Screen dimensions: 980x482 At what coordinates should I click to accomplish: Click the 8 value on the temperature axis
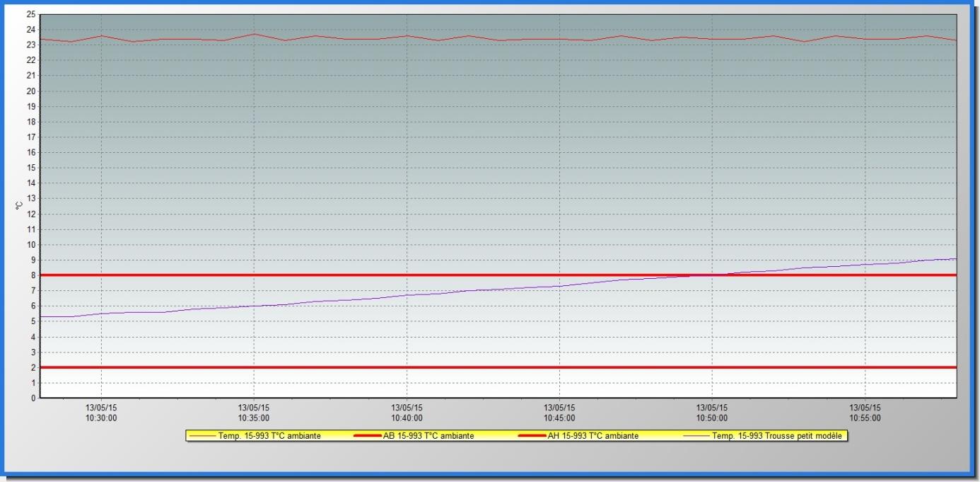click(x=33, y=275)
